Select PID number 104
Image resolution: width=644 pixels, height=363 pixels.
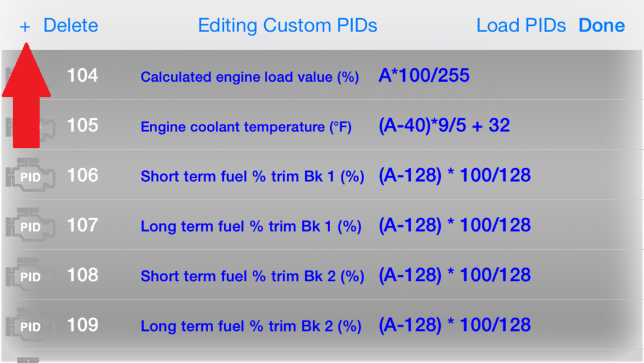[82, 75]
